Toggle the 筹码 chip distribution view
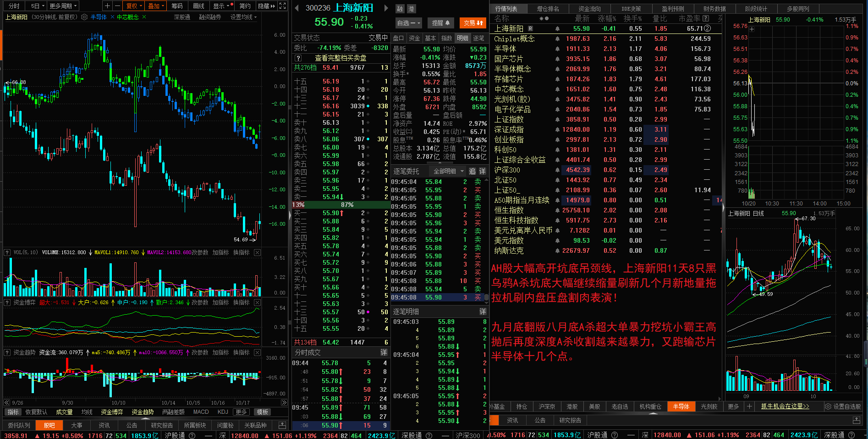The height and width of the screenshot is (439, 868). [177, 6]
